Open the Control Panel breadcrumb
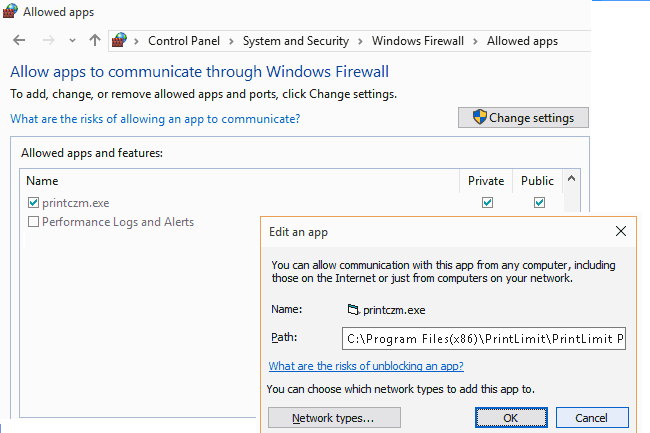Viewport: 650px width, 433px height. [184, 41]
